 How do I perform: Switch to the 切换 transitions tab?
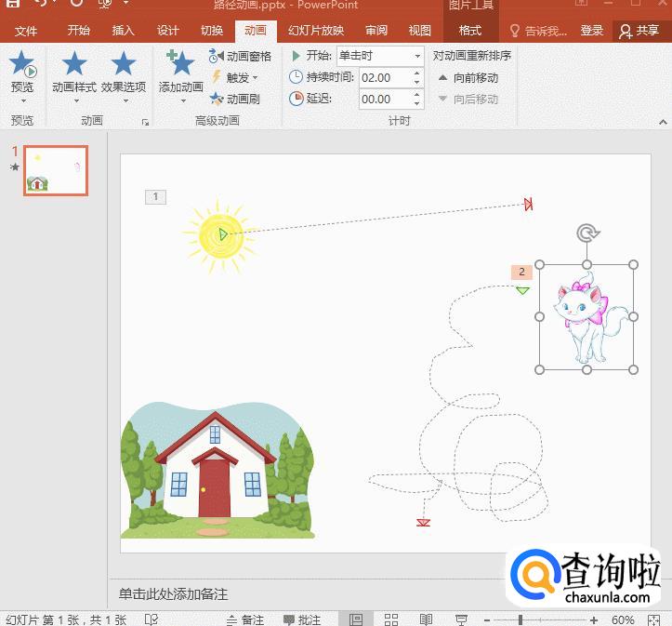pyautogui.click(x=212, y=31)
